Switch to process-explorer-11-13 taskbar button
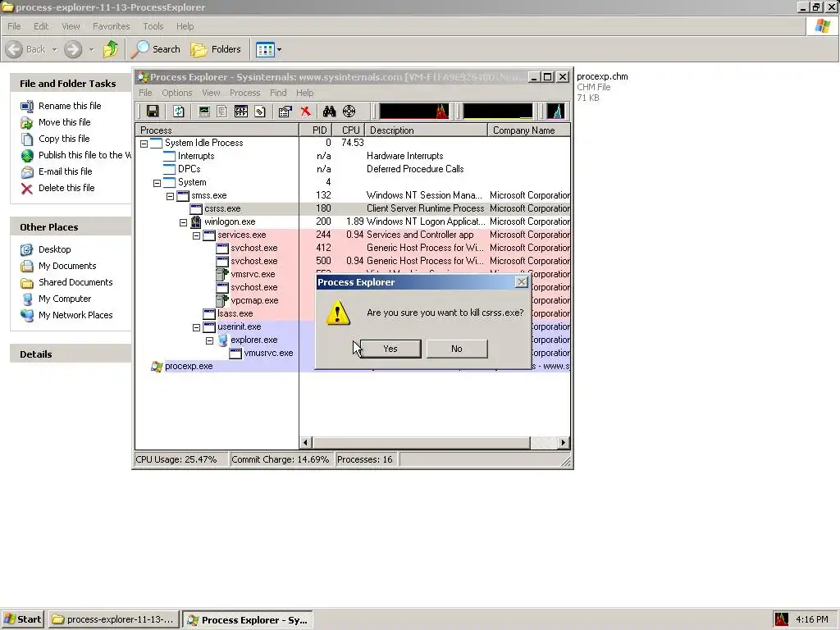 pyautogui.click(x=114, y=619)
